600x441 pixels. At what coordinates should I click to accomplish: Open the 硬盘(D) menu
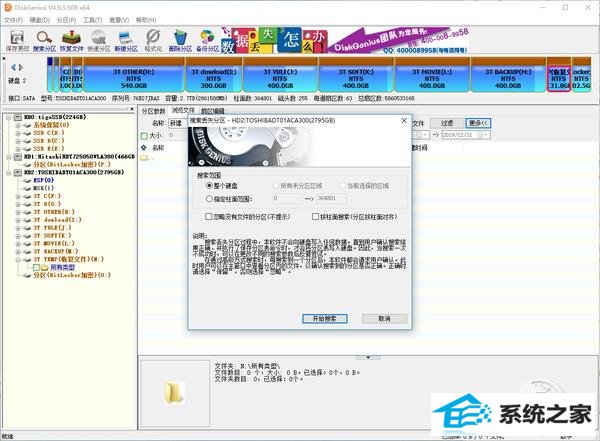coord(40,20)
